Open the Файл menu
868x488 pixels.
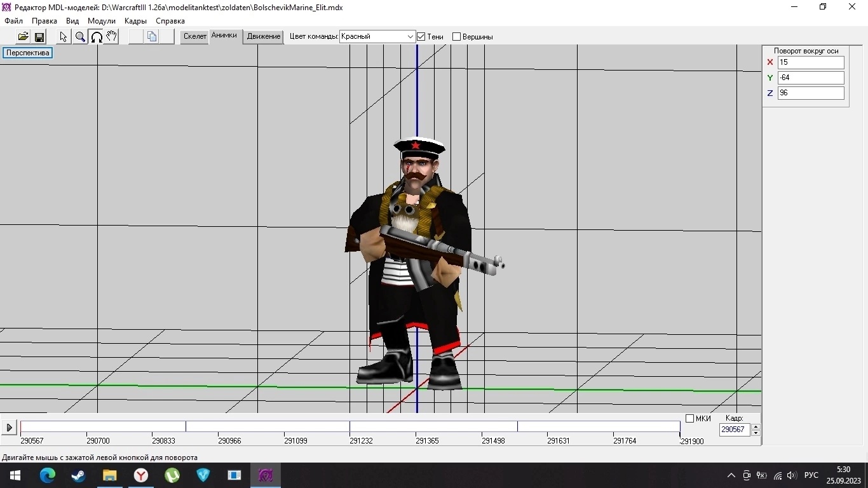(x=13, y=21)
